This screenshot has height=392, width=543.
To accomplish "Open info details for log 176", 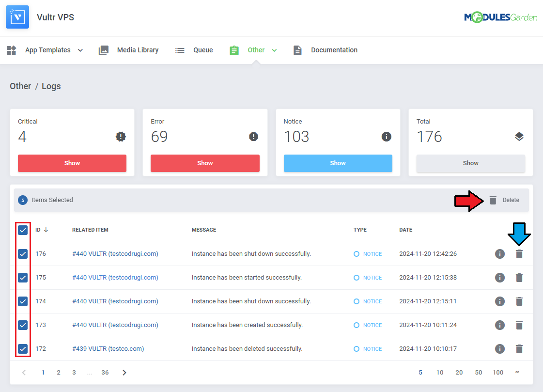I will [x=500, y=254].
